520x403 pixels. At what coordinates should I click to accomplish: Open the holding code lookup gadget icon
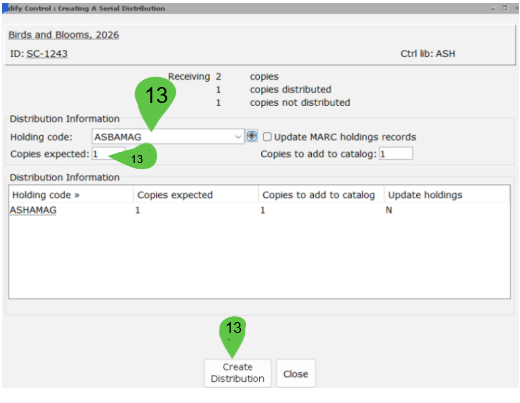pyautogui.click(x=252, y=136)
